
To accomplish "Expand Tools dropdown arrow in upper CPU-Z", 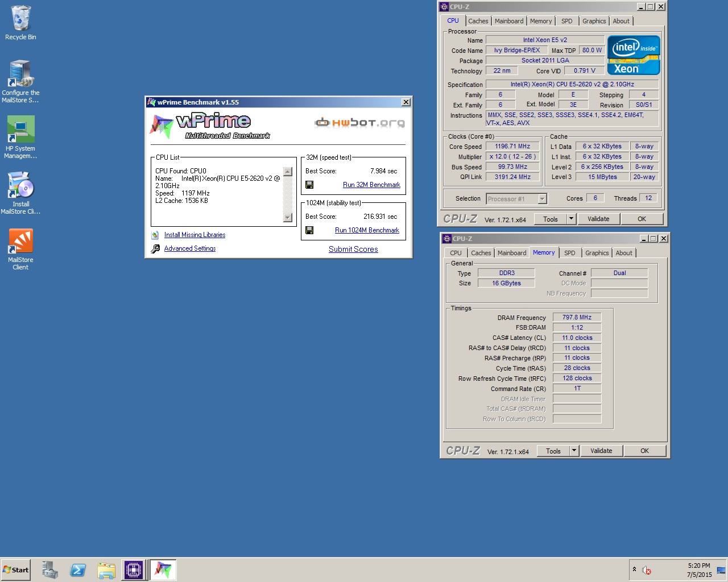I will (x=572, y=219).
